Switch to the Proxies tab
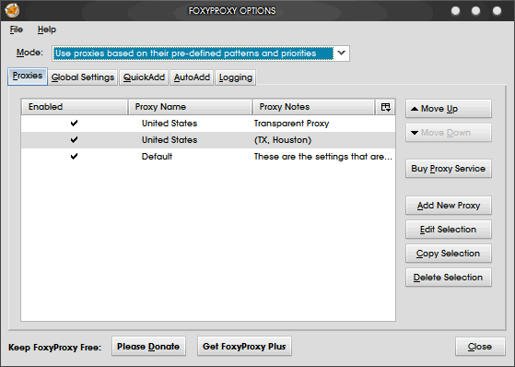515x367 pixels. tap(27, 76)
